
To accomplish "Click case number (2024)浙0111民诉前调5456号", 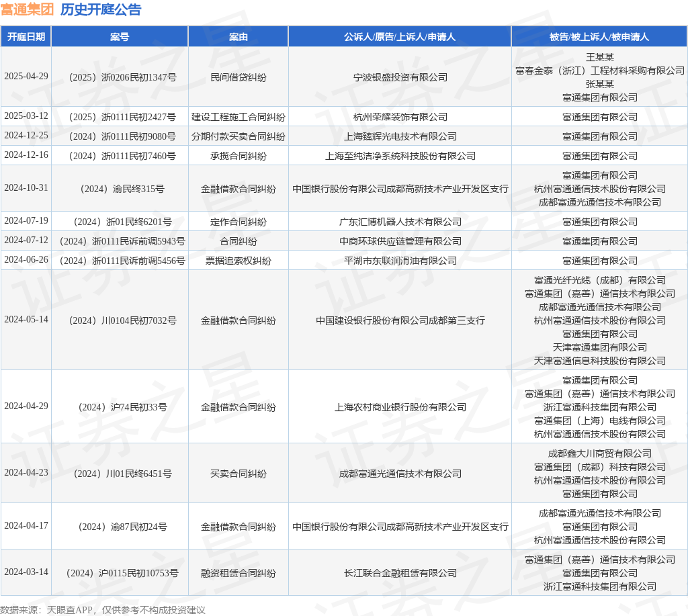I will coord(120,261).
